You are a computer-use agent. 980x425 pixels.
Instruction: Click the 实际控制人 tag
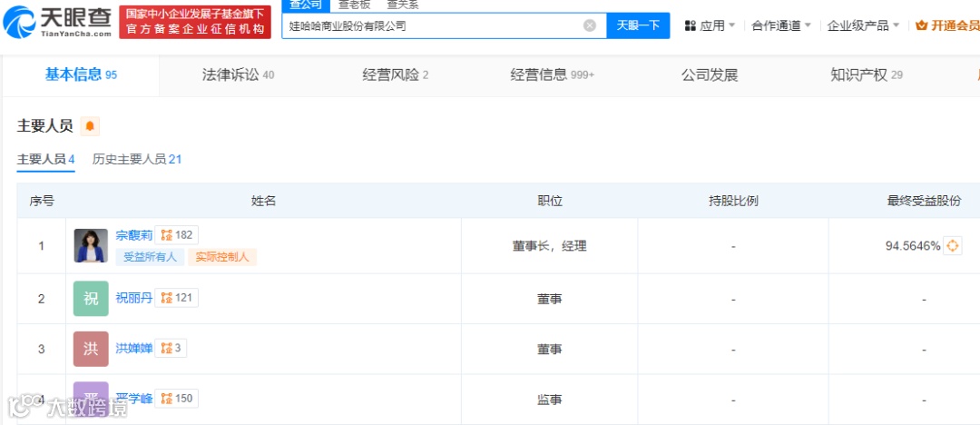(222, 257)
